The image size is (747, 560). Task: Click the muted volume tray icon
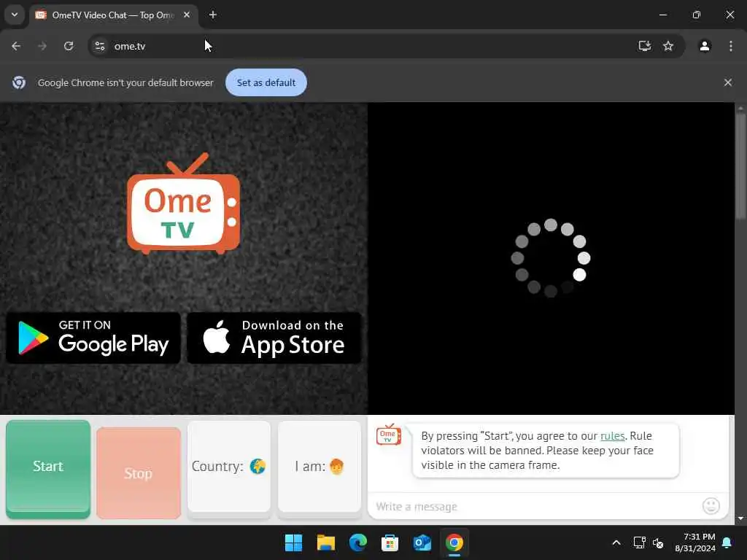[658, 542]
